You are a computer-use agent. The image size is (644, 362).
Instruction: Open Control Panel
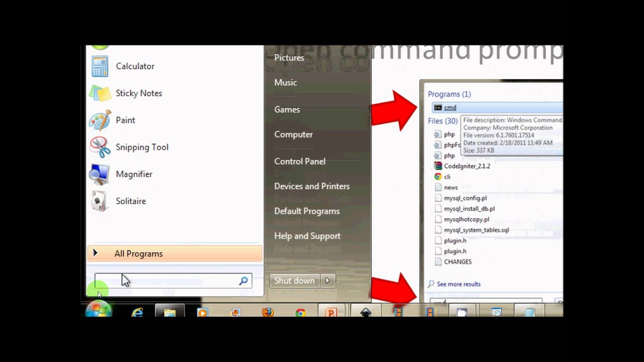(x=299, y=161)
